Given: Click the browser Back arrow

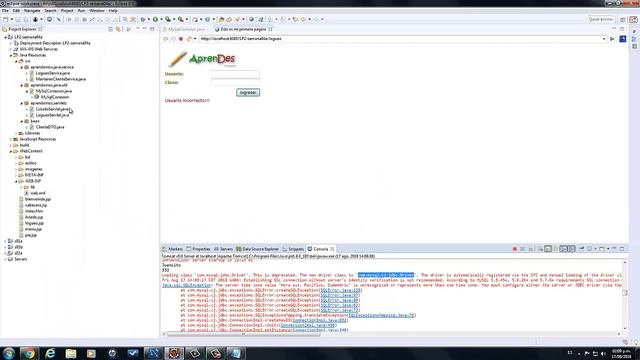Looking at the screenshot, I should [x=166, y=39].
